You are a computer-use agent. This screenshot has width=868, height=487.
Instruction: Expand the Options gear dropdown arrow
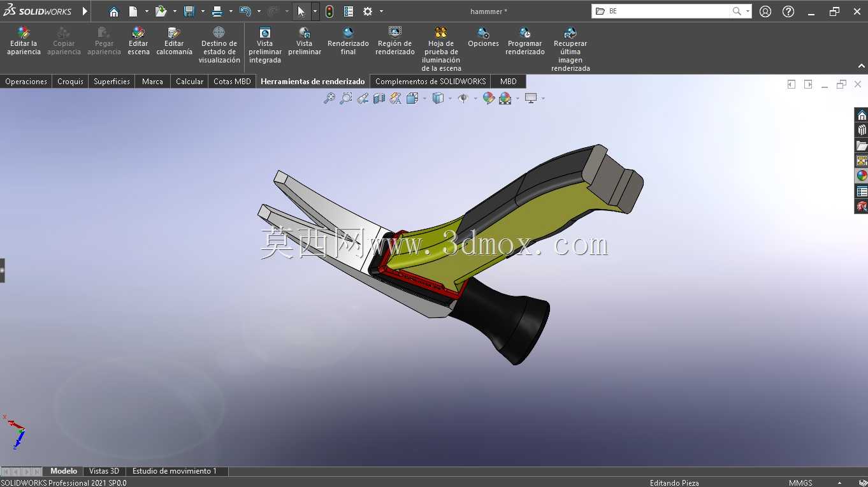381,11
